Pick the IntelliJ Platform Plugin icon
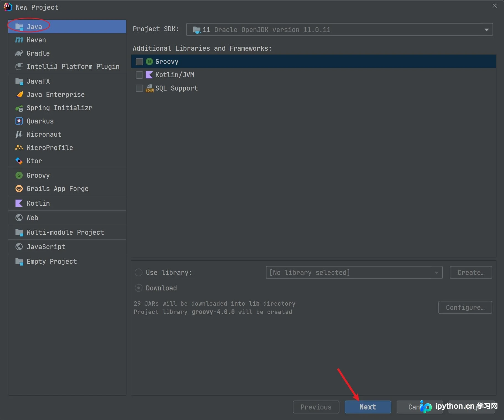Viewport: 504px width, 420px height. point(19,66)
